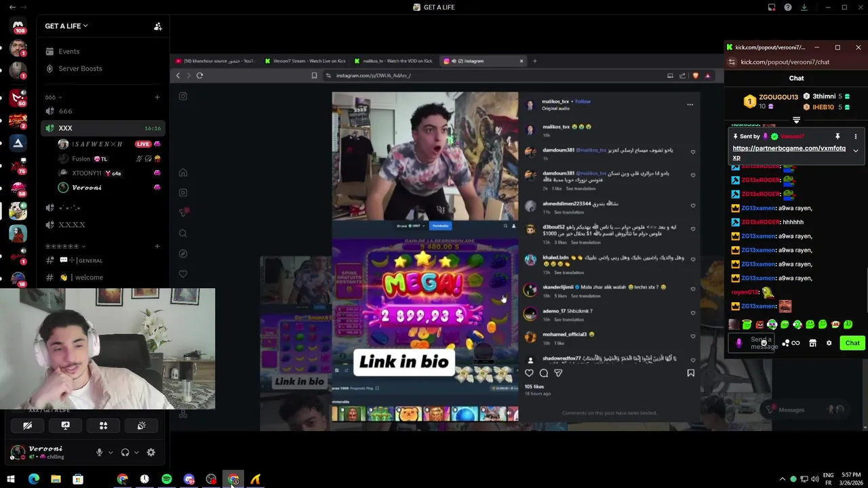Deafen audio with the headphones icon
The height and width of the screenshot is (488, 868).
(x=125, y=453)
